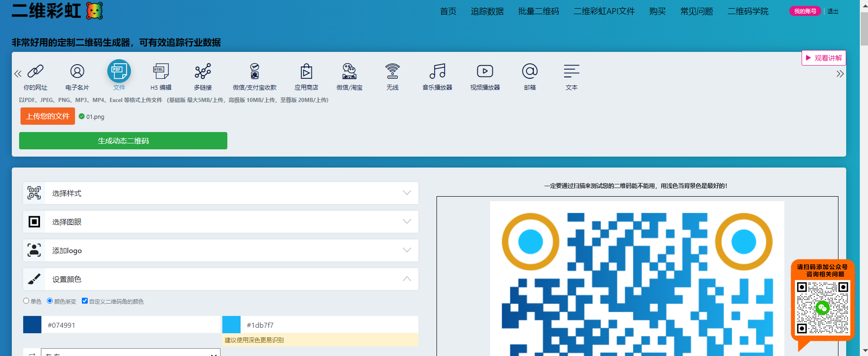Click the green check beside 01.png
Screen dimensions: 868x356
point(81,117)
